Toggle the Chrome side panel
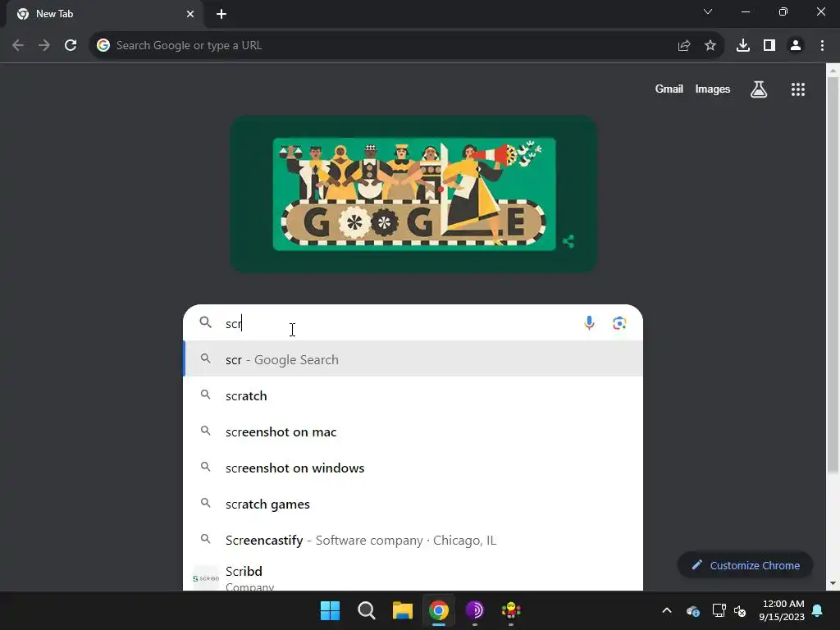 tap(769, 46)
